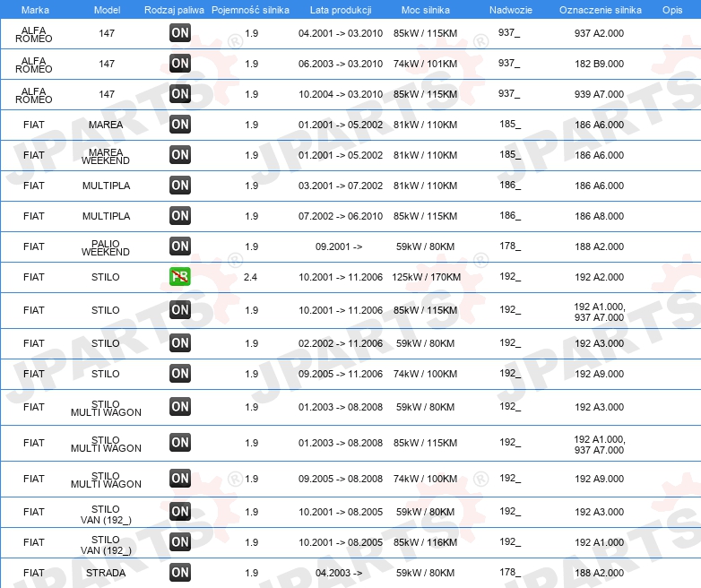Click ON fuel icon in Fiat Marea Weekend row
The image size is (701, 588).
(x=180, y=155)
